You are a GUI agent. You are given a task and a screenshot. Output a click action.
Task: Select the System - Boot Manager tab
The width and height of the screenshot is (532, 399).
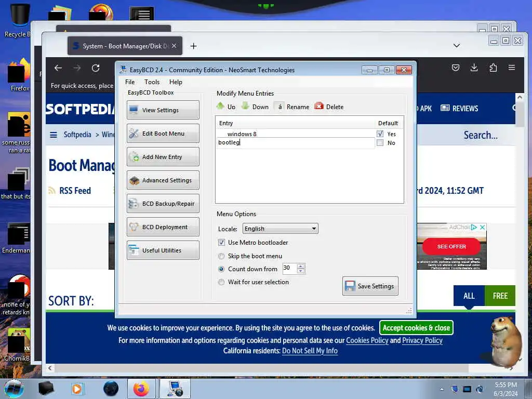pos(125,46)
